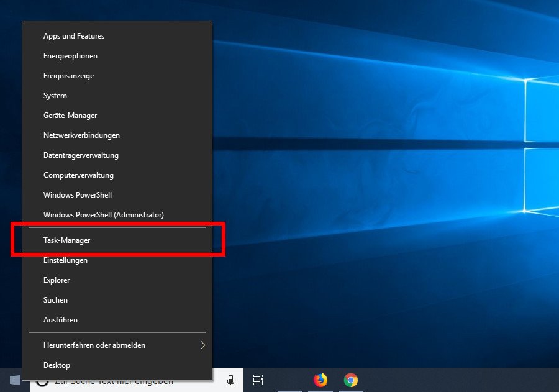Launch Chrome from the taskbar
The image size is (559, 392).
point(350,380)
